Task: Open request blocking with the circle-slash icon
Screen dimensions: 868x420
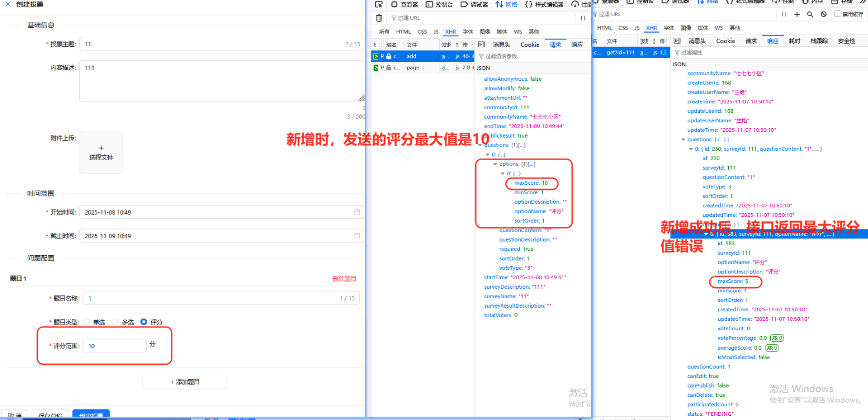Action: 823,14
